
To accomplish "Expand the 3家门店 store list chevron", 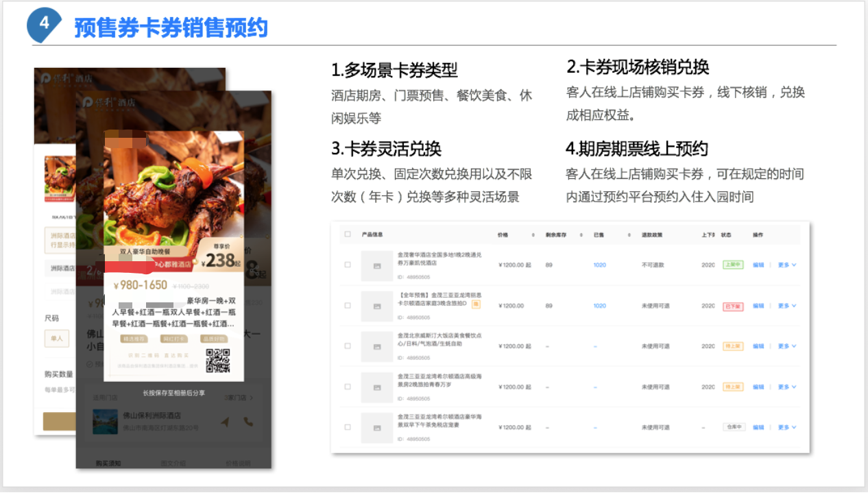I will (251, 398).
